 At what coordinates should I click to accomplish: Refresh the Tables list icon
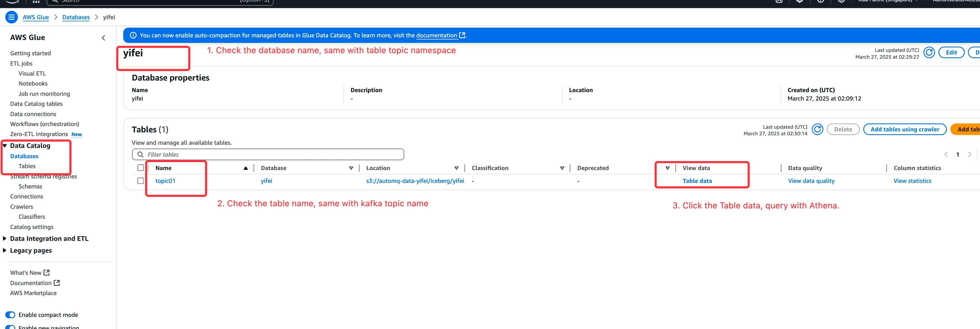tap(817, 129)
